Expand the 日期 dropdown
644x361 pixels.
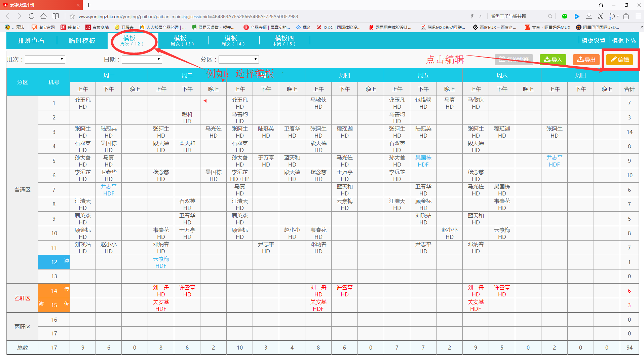click(x=142, y=60)
